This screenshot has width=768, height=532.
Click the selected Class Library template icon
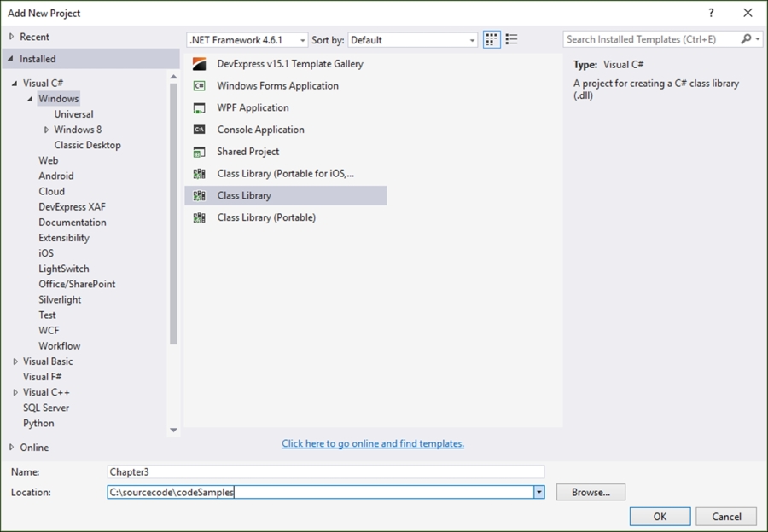(x=200, y=196)
